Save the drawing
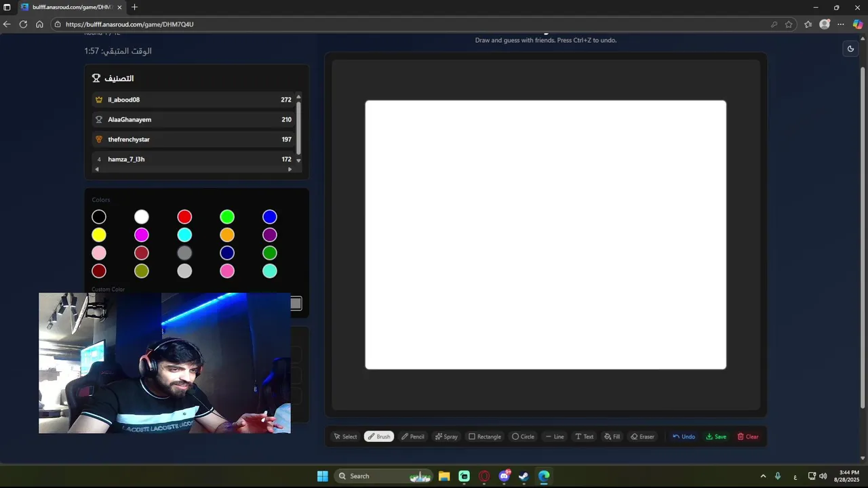Screen dimensions: 868x488 click(716, 436)
